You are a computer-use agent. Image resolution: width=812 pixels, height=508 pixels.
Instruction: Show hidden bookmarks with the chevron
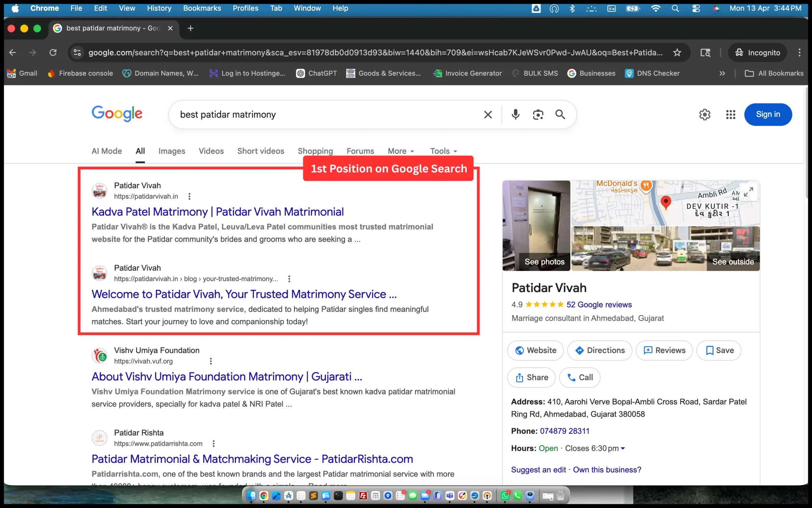tap(723, 73)
